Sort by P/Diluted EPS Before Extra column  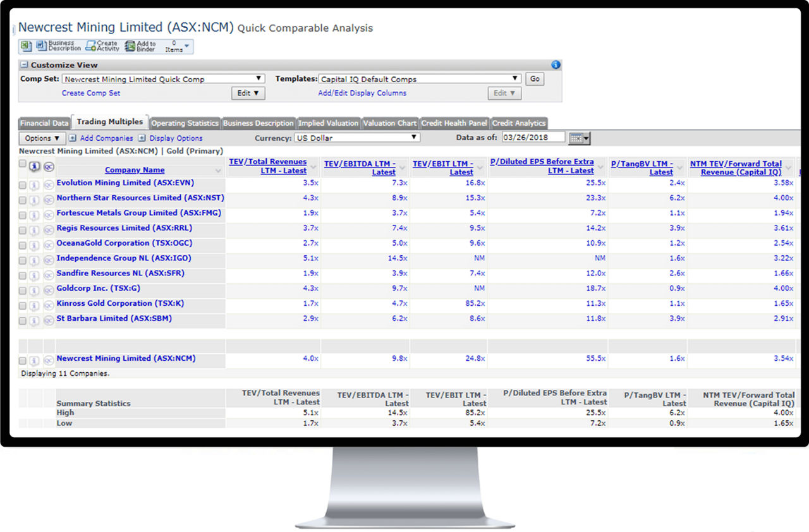pyautogui.click(x=542, y=166)
